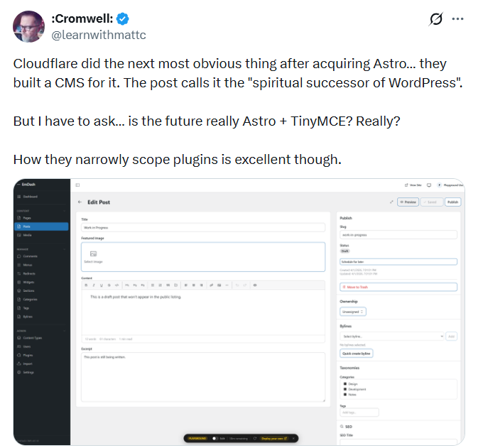This screenshot has width=478, height=448.
Task: Open the Unassigned ownership dropdown
Action: (353, 311)
